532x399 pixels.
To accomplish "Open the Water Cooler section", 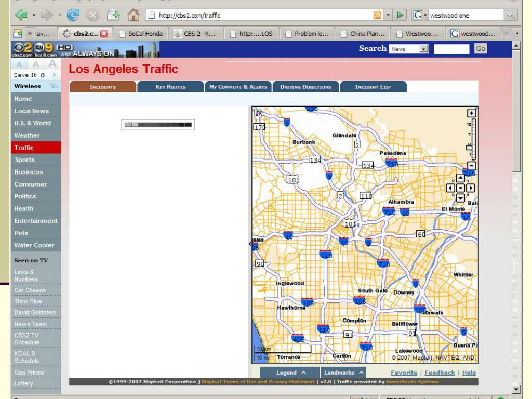I will point(36,245).
